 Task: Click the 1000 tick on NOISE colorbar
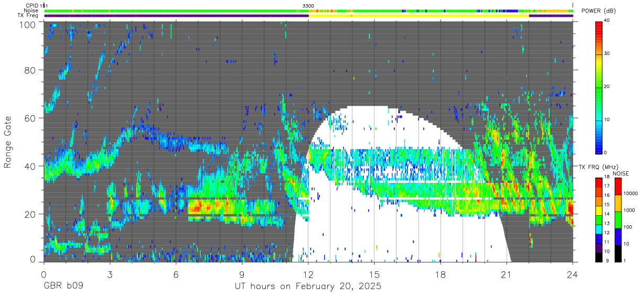630,211
